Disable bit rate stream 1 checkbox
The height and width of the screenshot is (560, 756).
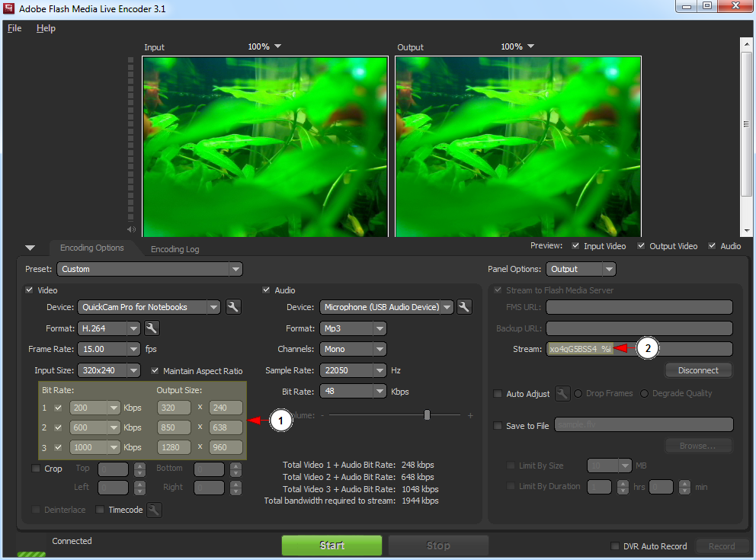[x=59, y=408]
